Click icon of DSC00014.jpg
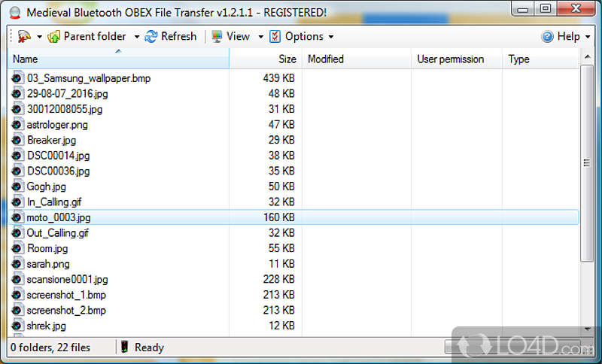Viewport: 602px width, 364px height. click(17, 156)
